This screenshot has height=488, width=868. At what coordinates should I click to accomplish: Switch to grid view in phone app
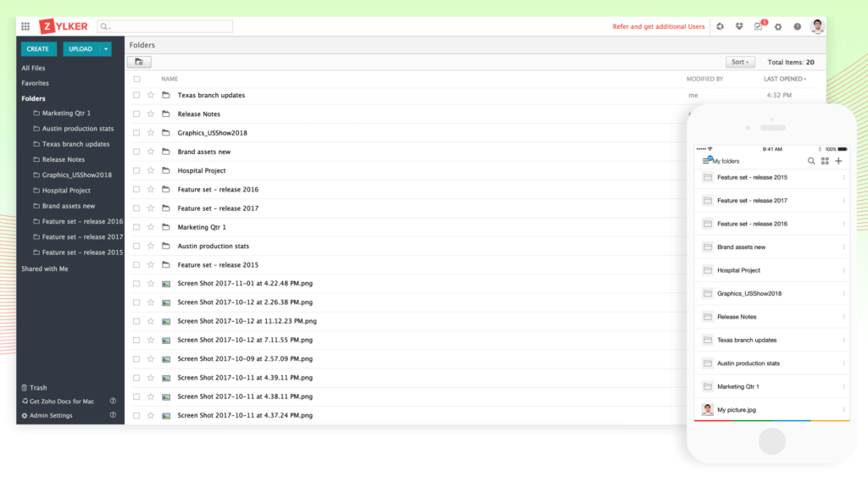pyautogui.click(x=825, y=161)
